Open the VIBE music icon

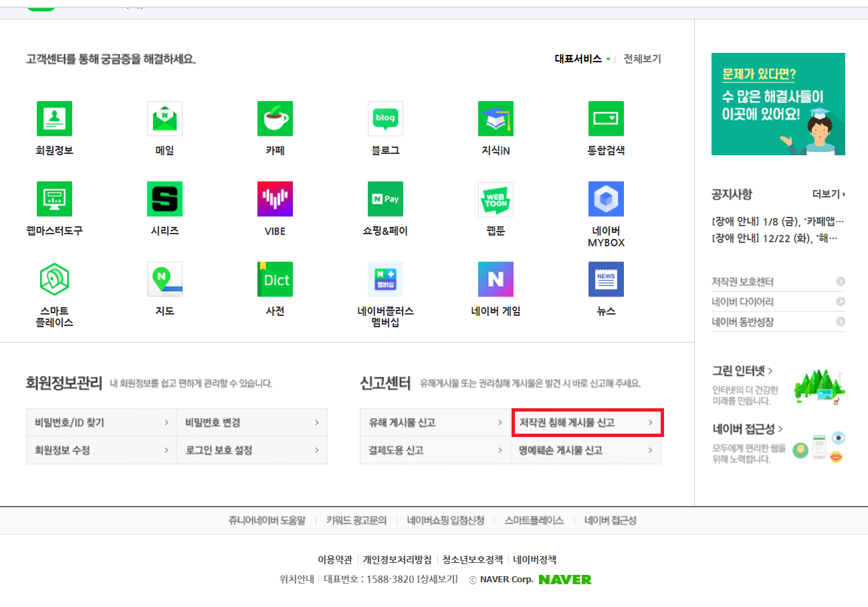(x=275, y=199)
